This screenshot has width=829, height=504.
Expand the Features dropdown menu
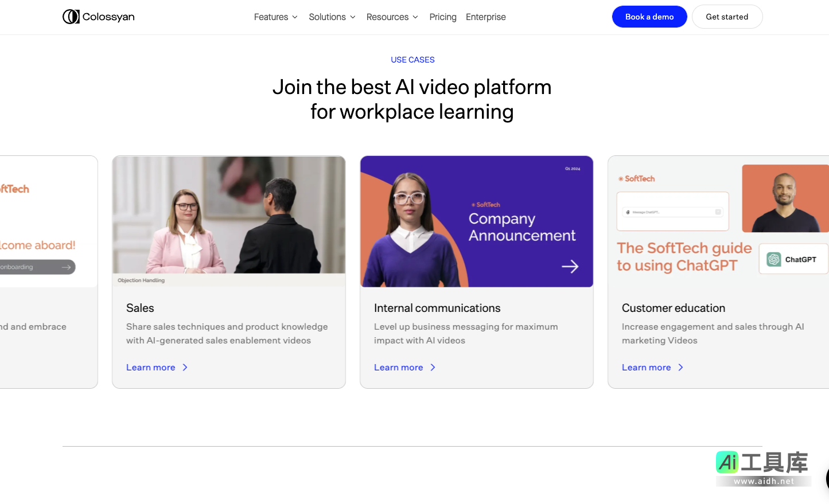point(275,17)
